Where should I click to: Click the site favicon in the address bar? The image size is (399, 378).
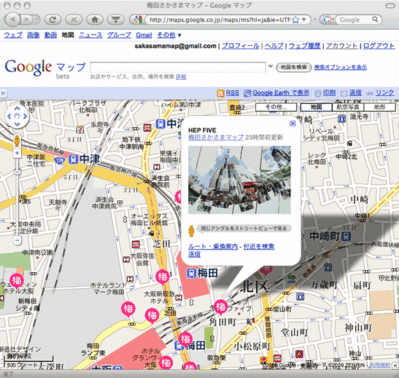click(138, 20)
